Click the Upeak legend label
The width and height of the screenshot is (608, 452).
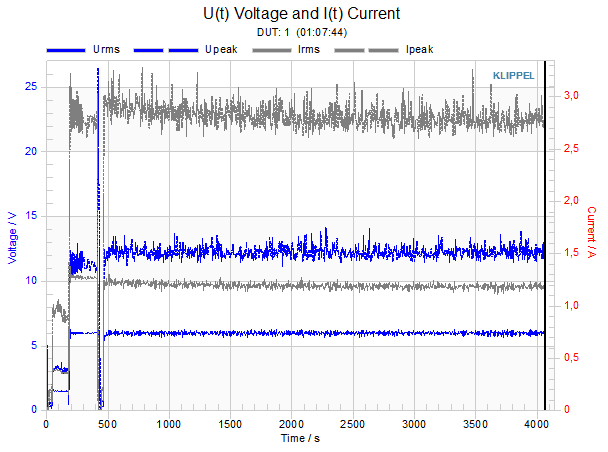click(221, 50)
